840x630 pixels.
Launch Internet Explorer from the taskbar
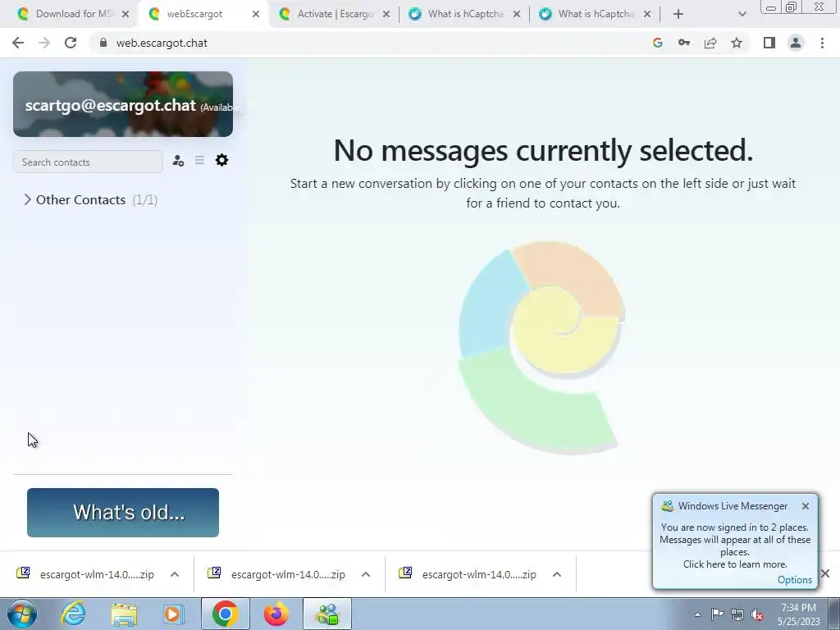pyautogui.click(x=73, y=614)
